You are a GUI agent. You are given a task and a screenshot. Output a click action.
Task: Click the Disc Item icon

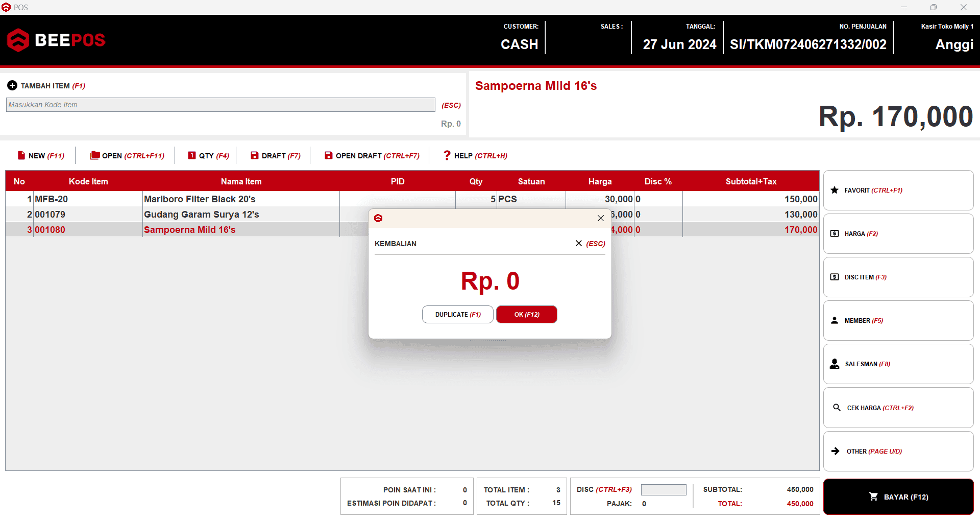[835, 277]
